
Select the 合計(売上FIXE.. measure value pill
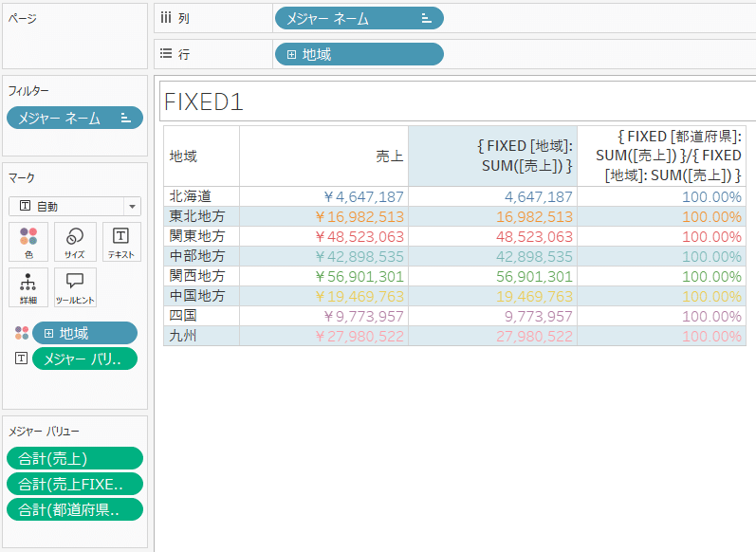[75, 484]
